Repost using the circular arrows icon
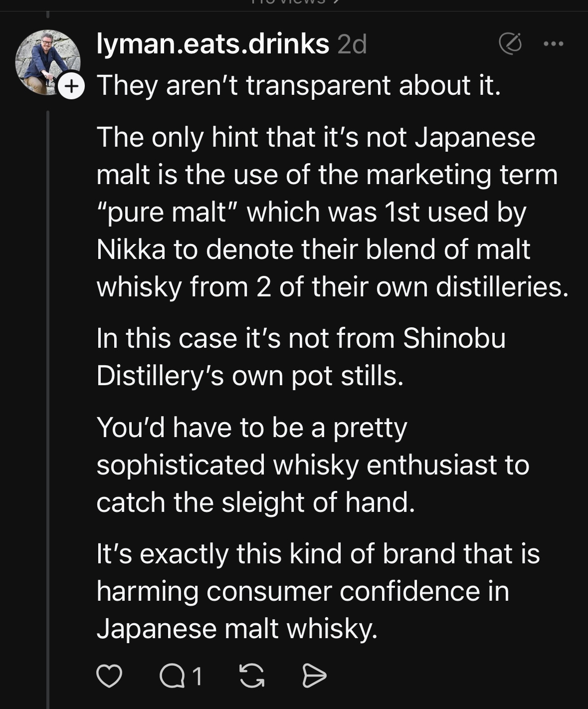Image resolution: width=588 pixels, height=709 pixels. point(252,676)
